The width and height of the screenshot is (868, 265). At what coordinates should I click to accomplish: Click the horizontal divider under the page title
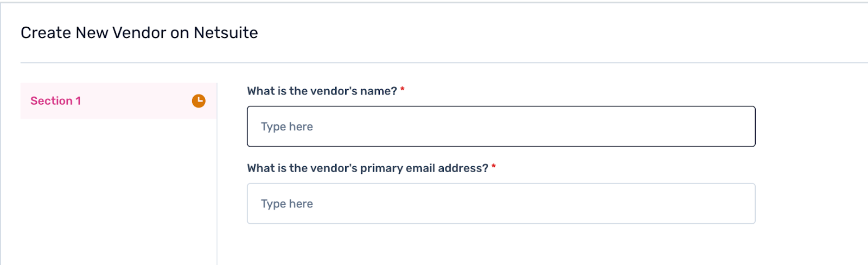tap(434, 63)
